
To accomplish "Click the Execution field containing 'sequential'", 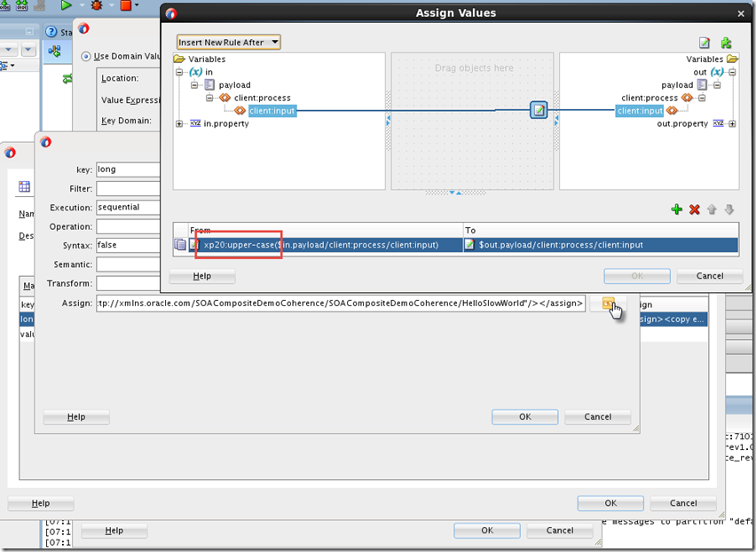I will [x=128, y=207].
